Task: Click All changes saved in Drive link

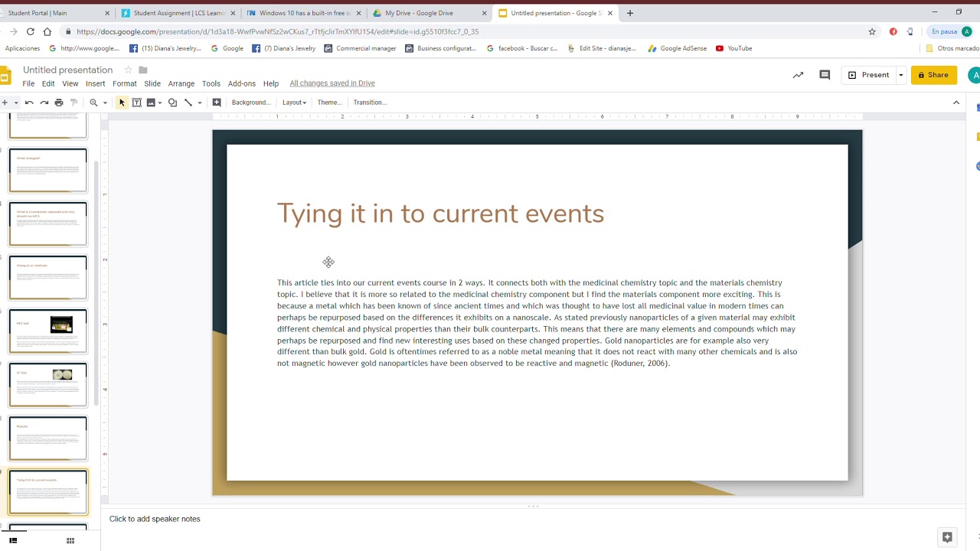Action: 332,83
